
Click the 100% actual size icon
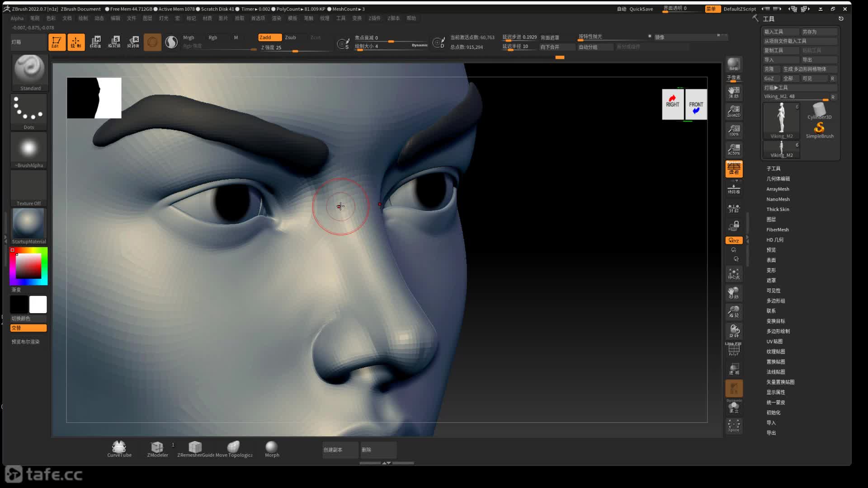734,130
